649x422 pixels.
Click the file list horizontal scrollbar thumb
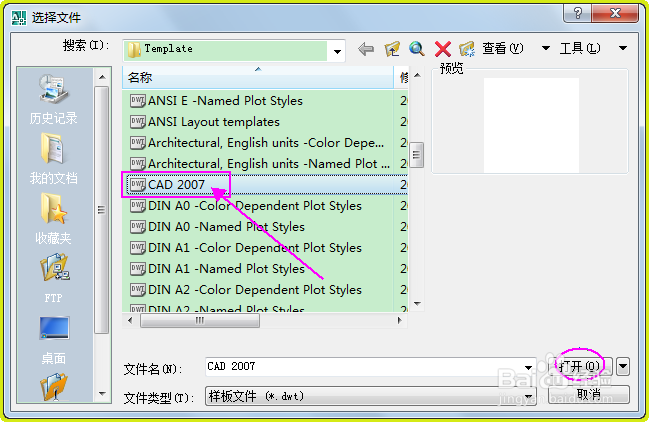(200, 321)
